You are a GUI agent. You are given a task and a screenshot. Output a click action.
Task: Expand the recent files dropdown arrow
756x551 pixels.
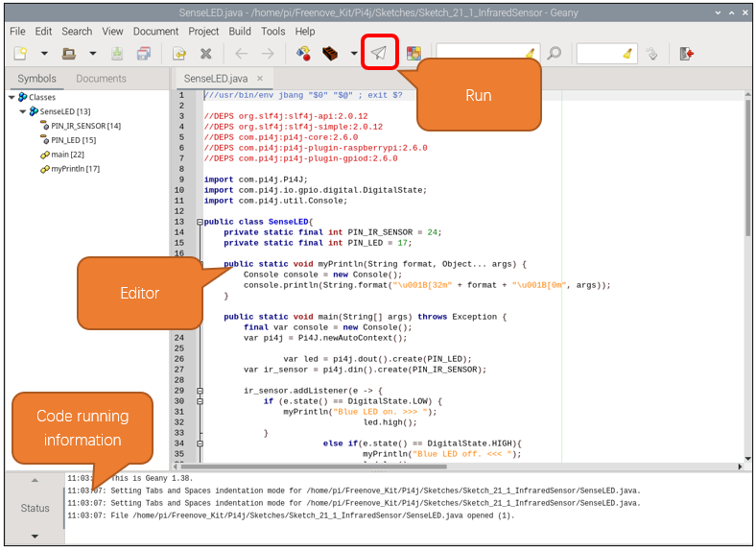(x=92, y=53)
